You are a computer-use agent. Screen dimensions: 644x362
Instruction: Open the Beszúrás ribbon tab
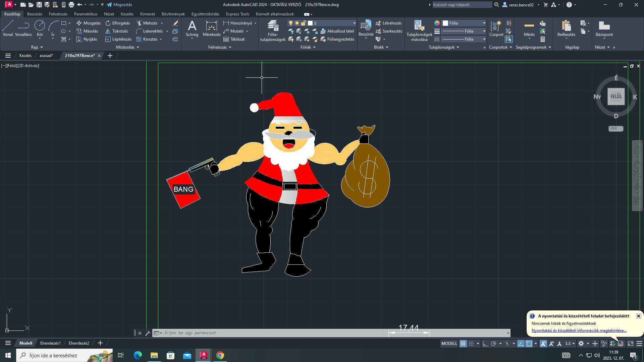35,14
